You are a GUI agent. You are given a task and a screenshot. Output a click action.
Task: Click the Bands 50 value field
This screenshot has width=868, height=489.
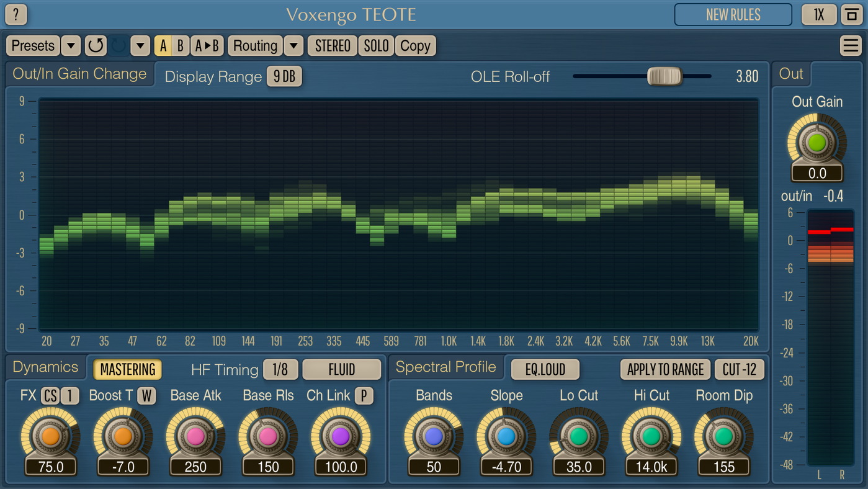point(434,467)
